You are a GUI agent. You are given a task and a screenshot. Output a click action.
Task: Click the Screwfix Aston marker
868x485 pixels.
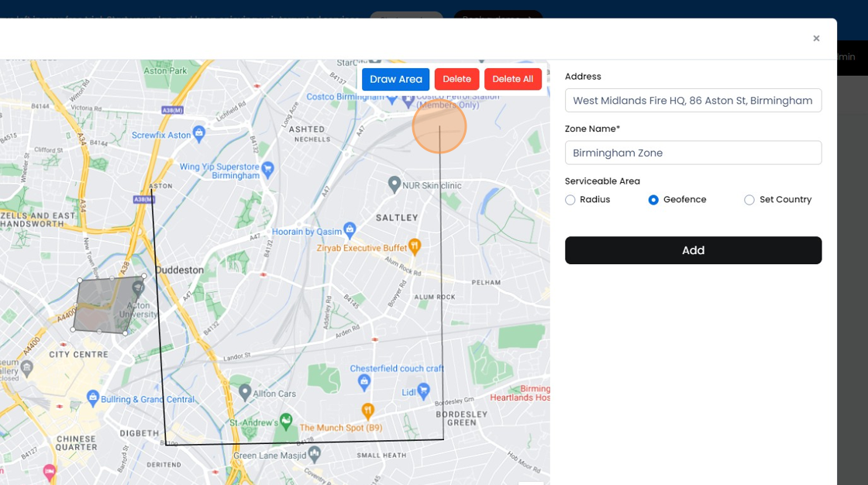point(199,134)
